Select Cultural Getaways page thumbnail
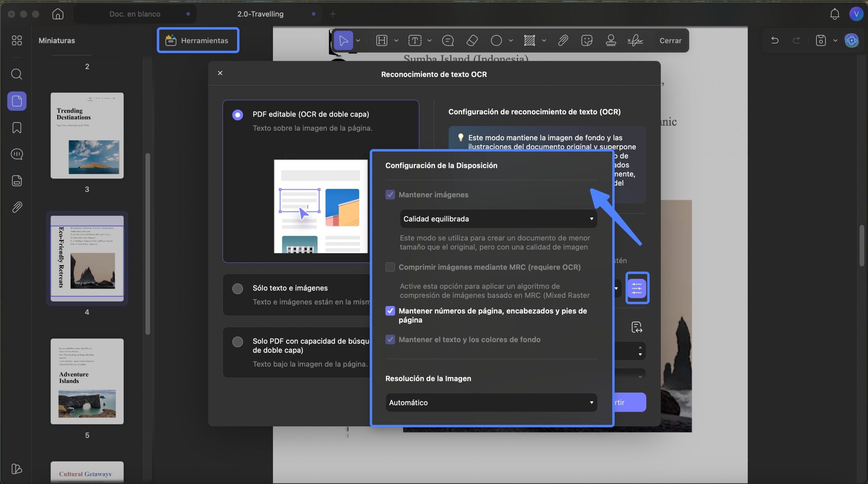Screen dimensions: 868x484 (x=87, y=472)
